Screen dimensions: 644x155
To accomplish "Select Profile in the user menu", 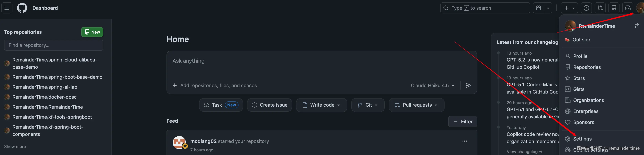I will click(580, 56).
